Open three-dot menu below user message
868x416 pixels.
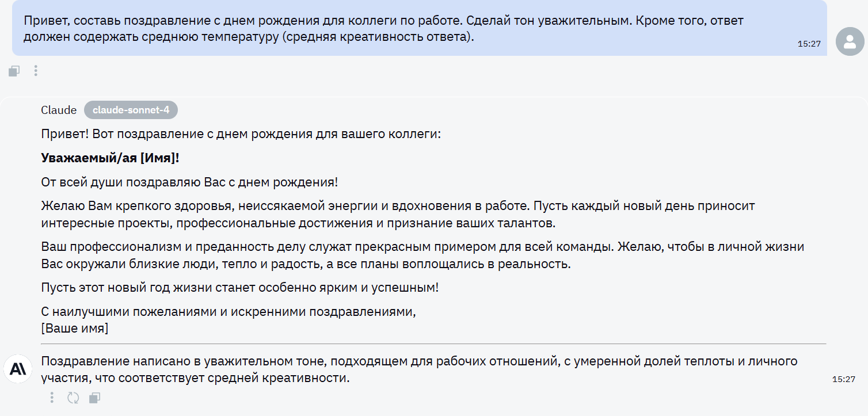click(x=36, y=71)
